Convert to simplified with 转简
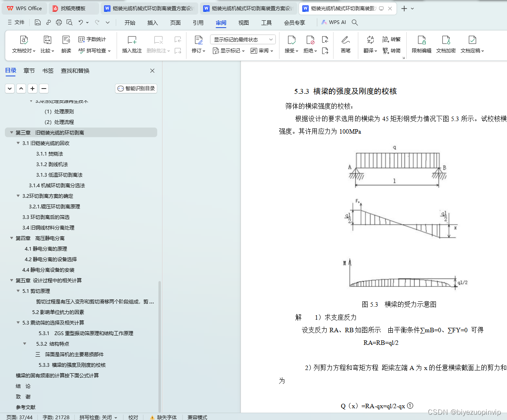507x420 pixels. click(x=392, y=51)
